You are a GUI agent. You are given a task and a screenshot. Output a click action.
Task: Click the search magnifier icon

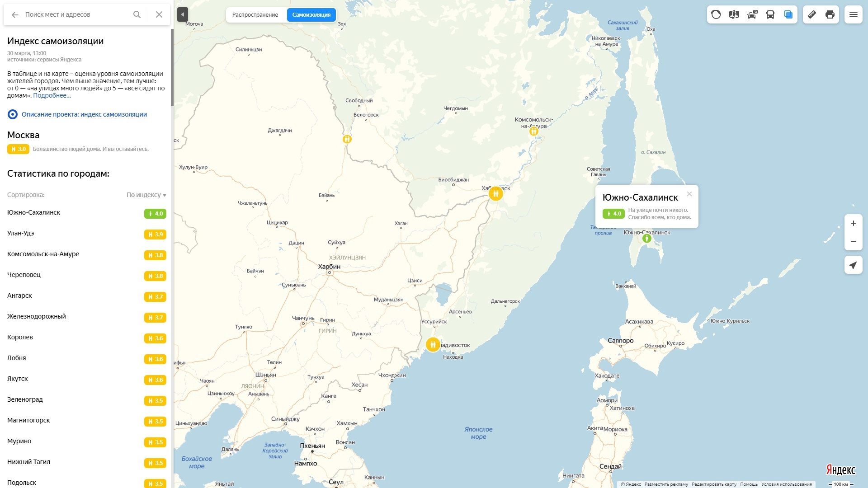coord(137,14)
